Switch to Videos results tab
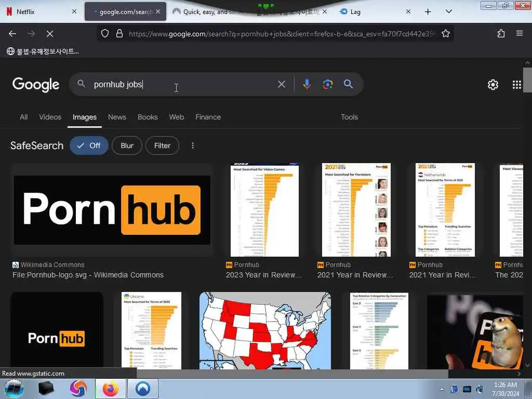This screenshot has width=532, height=399. click(50, 117)
